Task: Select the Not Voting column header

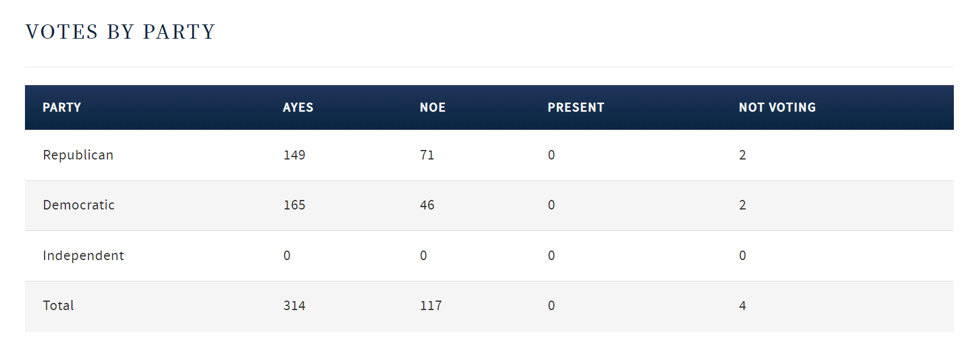Action: [x=777, y=108]
